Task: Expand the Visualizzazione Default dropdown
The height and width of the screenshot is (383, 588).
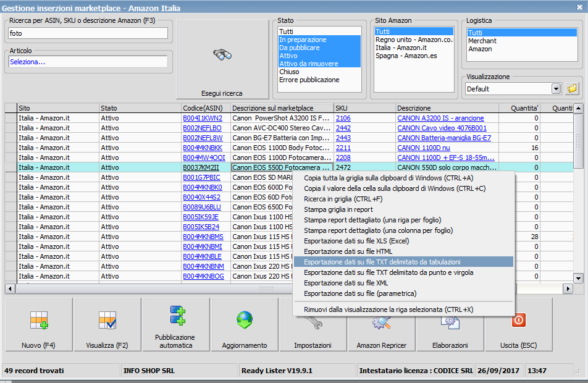Action: pyautogui.click(x=556, y=88)
